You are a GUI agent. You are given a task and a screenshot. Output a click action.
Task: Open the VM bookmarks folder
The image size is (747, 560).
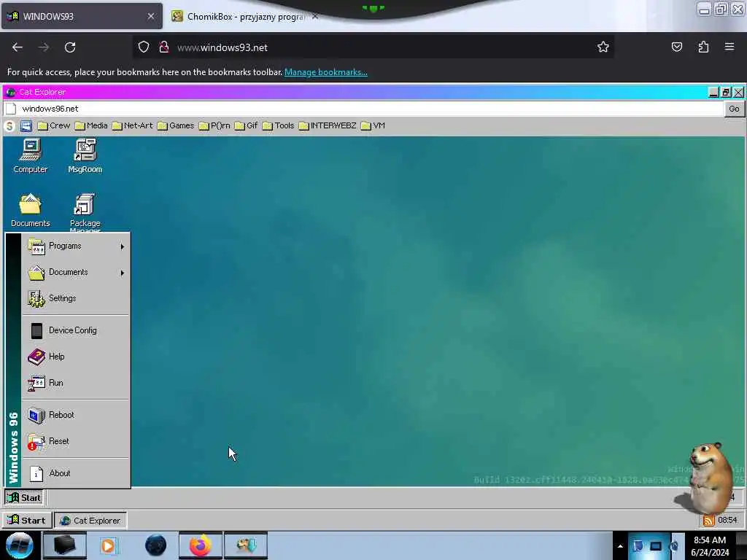pyautogui.click(x=373, y=125)
